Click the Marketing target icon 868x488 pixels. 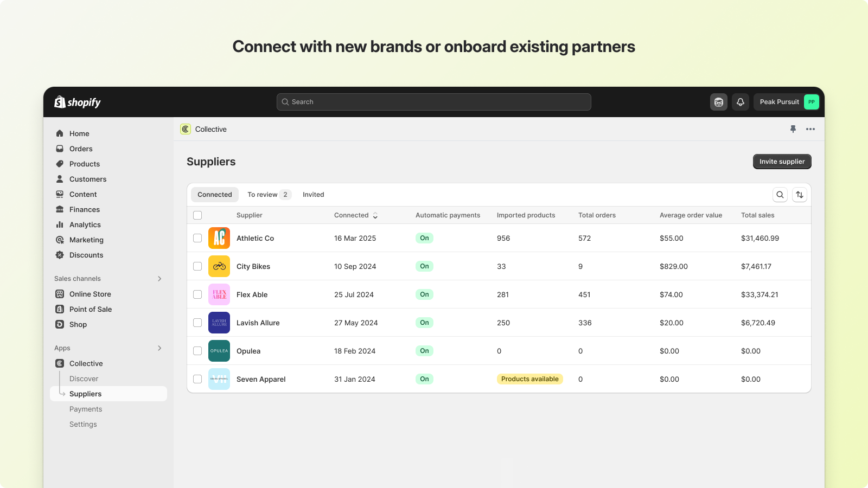click(60, 240)
